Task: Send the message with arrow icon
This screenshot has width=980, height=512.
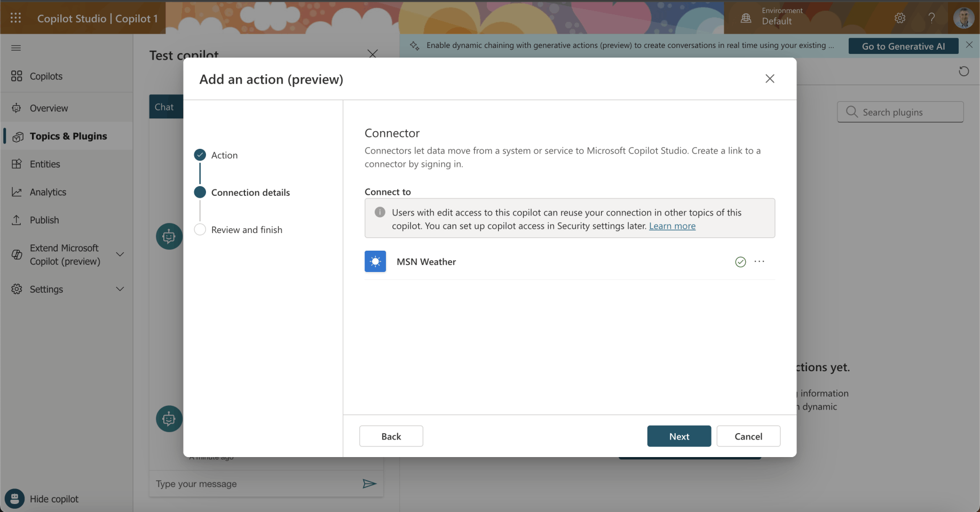Action: (x=369, y=484)
